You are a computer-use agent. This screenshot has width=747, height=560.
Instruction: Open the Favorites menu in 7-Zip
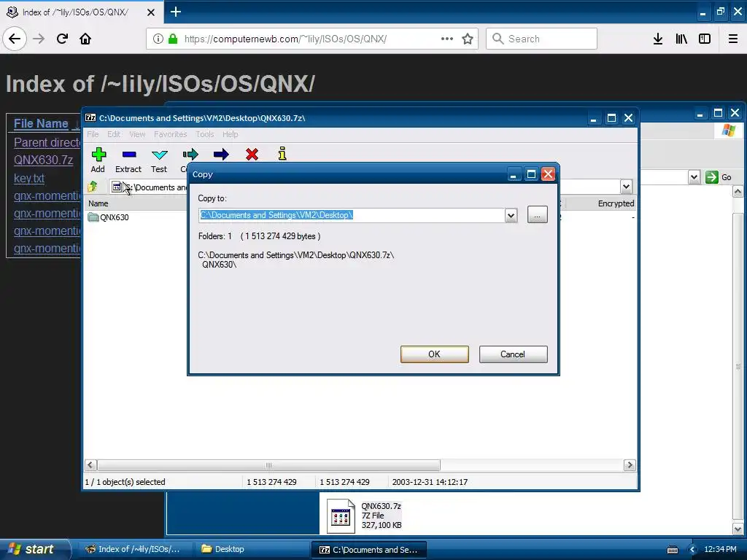[x=170, y=134]
